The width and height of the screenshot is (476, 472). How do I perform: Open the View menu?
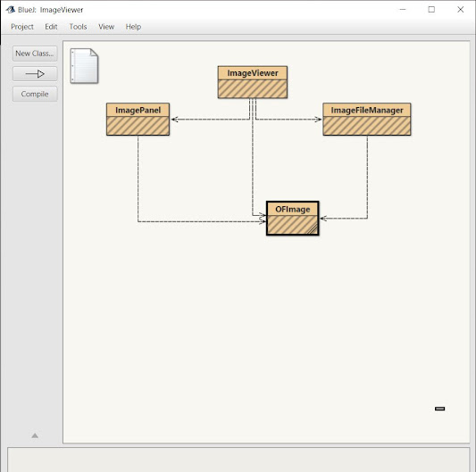[106, 27]
